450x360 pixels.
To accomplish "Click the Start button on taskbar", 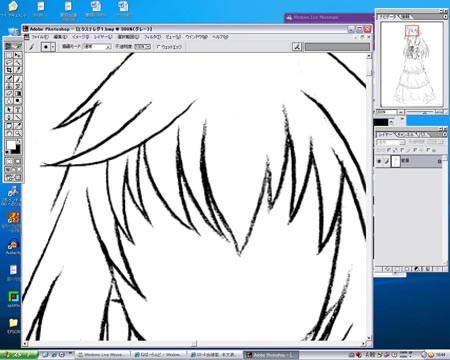I will (x=19, y=355).
